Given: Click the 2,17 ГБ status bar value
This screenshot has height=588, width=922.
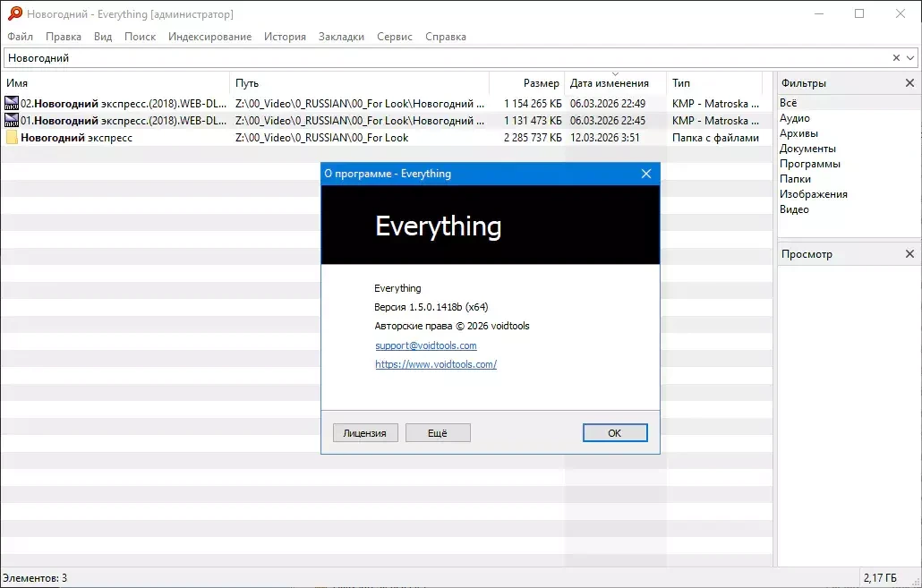Looking at the screenshot, I should point(880,578).
